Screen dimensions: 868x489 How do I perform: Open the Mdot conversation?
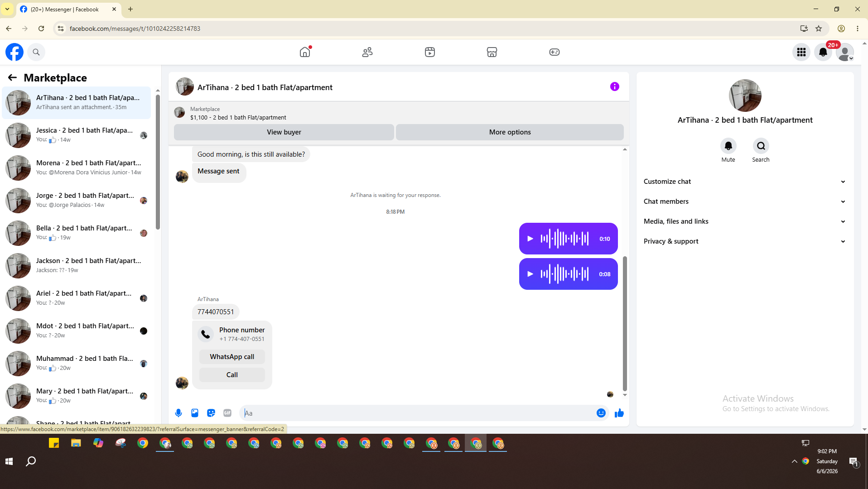click(77, 331)
